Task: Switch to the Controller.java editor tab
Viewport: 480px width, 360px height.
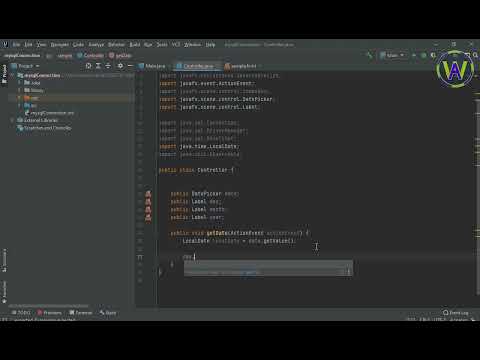Action: point(198,66)
